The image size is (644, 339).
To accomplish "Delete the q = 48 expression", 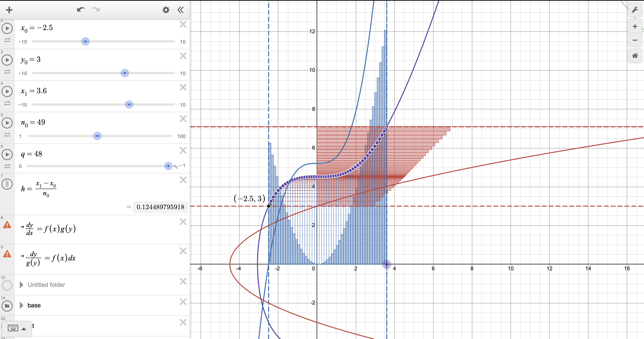I will point(183,150).
